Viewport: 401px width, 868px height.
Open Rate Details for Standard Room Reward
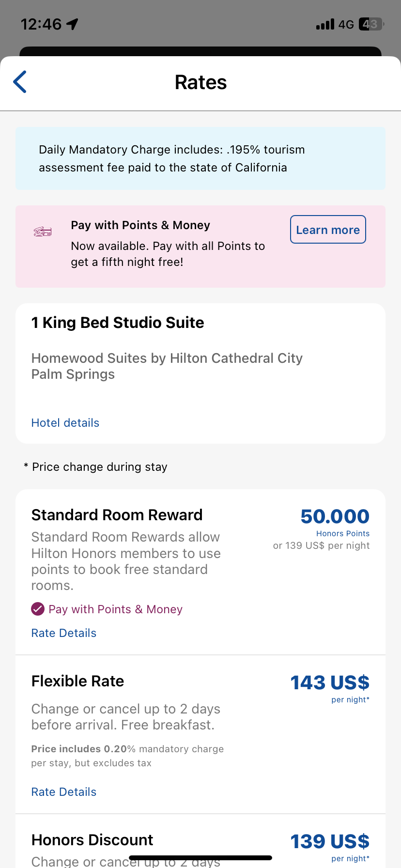click(64, 633)
